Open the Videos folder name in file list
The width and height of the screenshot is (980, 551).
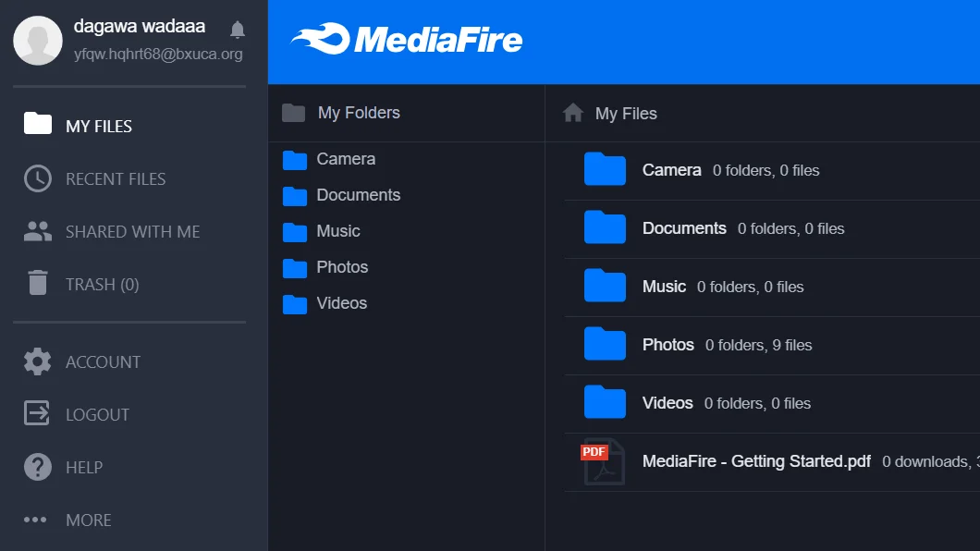(x=668, y=403)
